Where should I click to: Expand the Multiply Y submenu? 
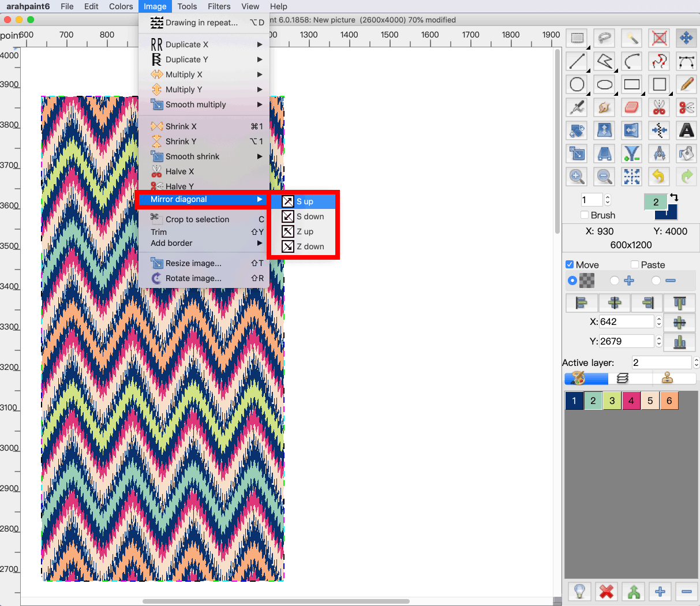(x=204, y=89)
